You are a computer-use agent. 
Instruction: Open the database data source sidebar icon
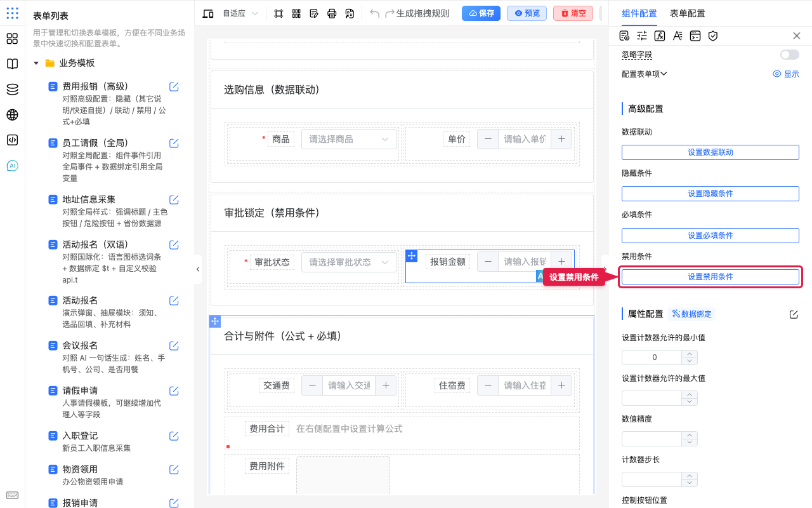pyautogui.click(x=12, y=90)
